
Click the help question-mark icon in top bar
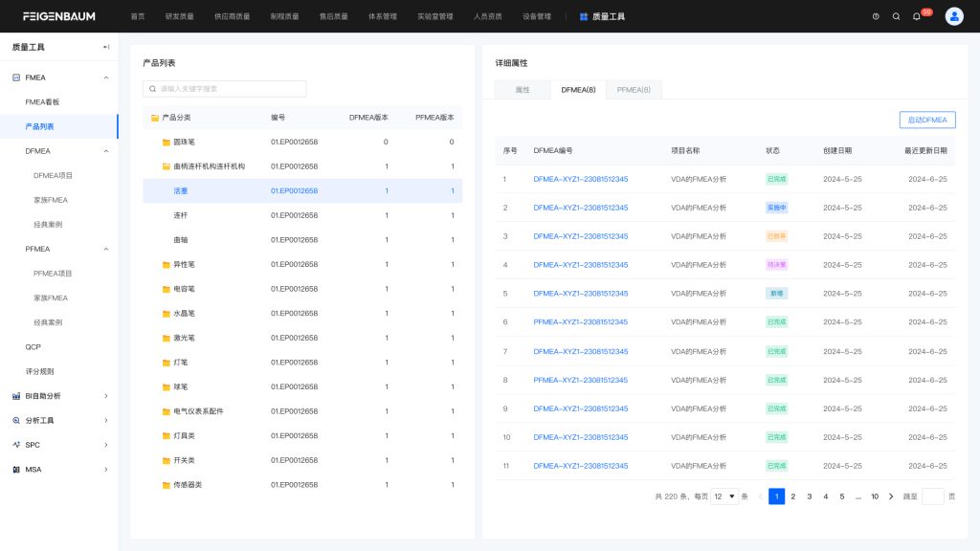876,17
